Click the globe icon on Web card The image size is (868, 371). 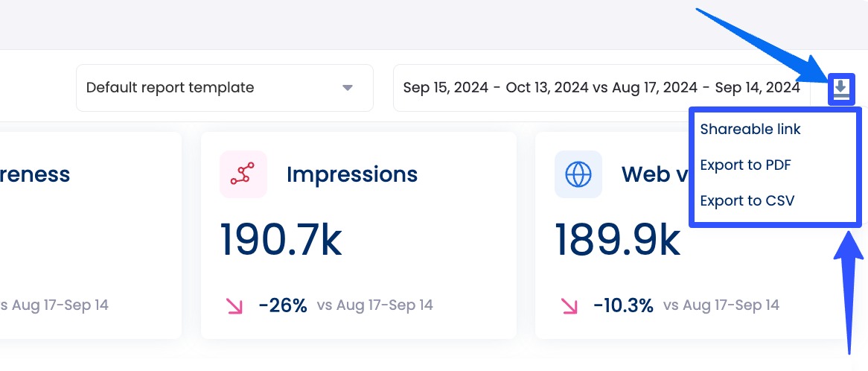click(578, 174)
